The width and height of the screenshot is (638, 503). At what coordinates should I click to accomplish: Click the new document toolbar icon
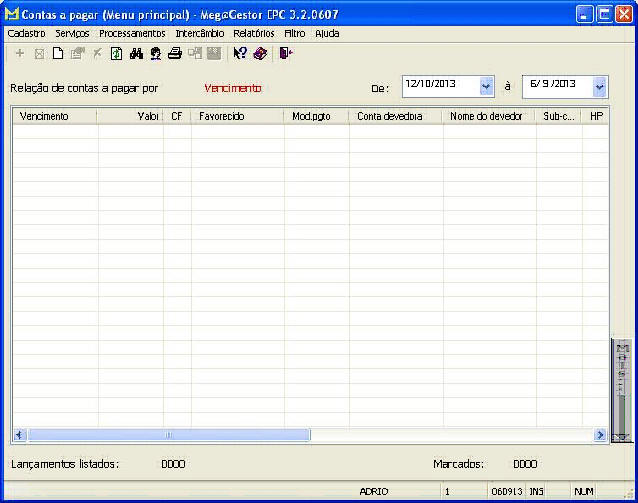58,54
